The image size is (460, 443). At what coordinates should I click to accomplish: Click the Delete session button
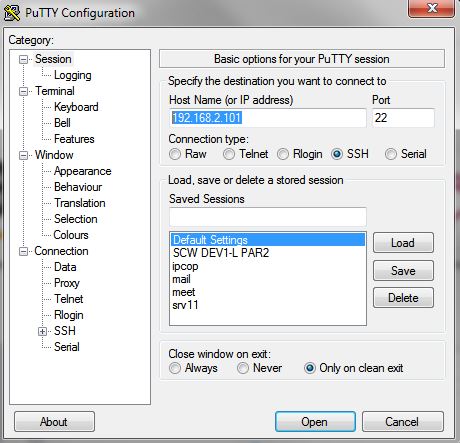click(x=403, y=298)
